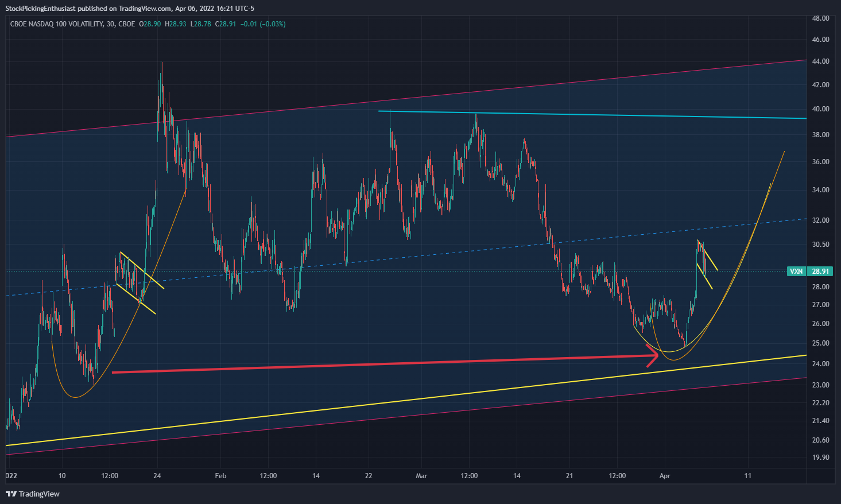The height and width of the screenshot is (504, 841).
Task: Click the 19.90 price axis label
Action: coord(821,458)
